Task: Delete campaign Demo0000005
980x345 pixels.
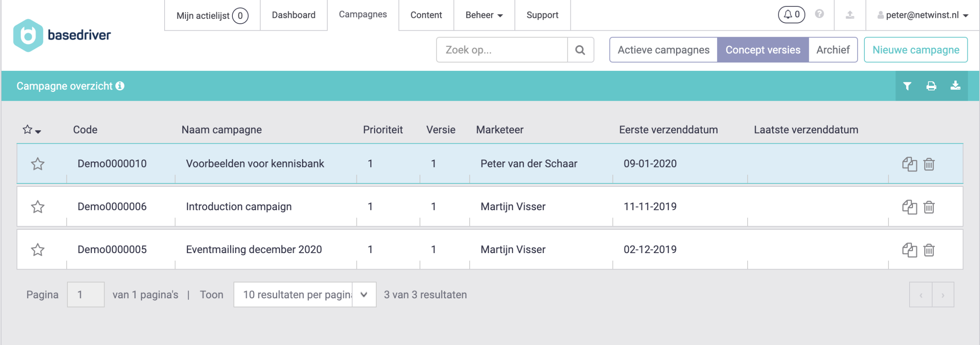Action: pyautogui.click(x=929, y=250)
